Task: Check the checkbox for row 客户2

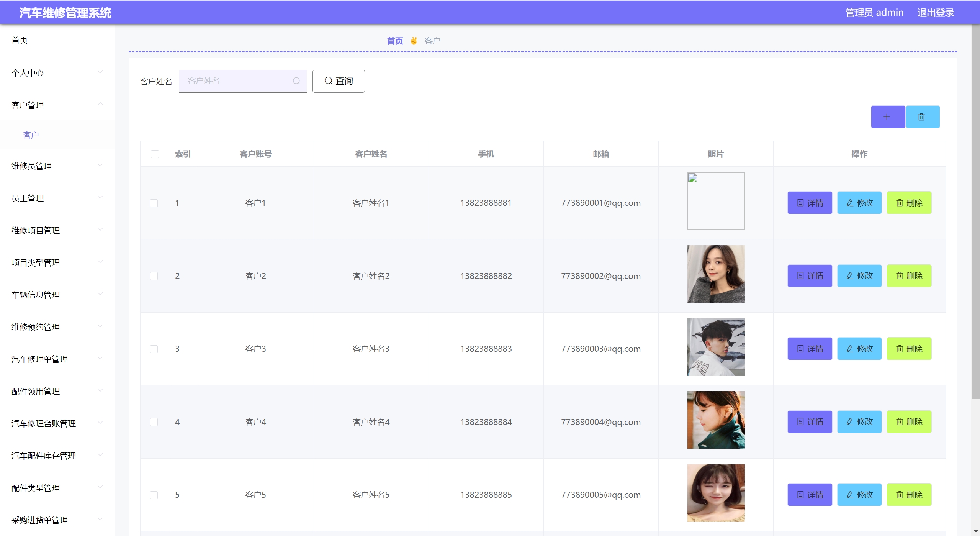Action: coord(154,276)
